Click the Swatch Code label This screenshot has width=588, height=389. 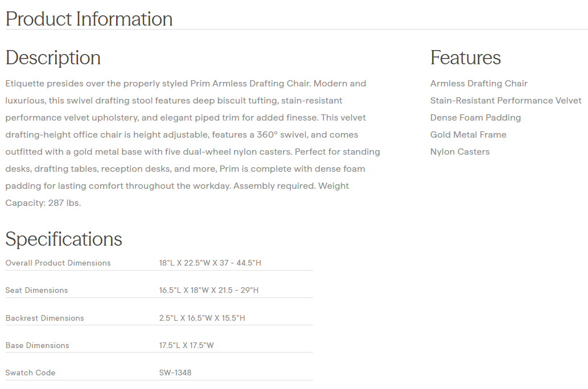pos(30,373)
